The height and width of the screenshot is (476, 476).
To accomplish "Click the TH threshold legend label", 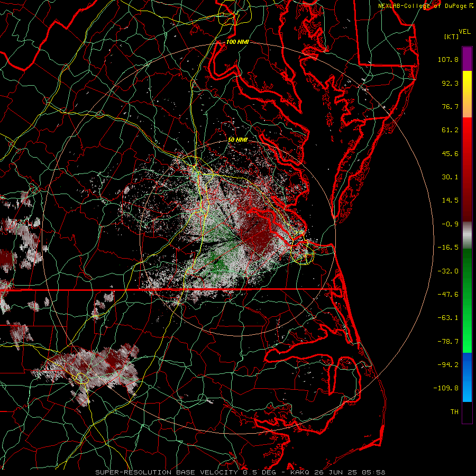I will [x=454, y=412].
